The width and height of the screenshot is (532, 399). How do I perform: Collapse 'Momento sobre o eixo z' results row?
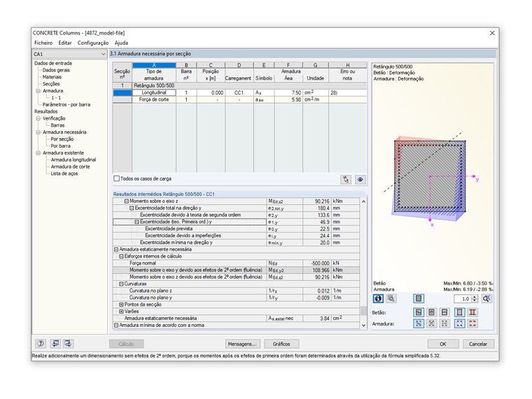pos(127,201)
